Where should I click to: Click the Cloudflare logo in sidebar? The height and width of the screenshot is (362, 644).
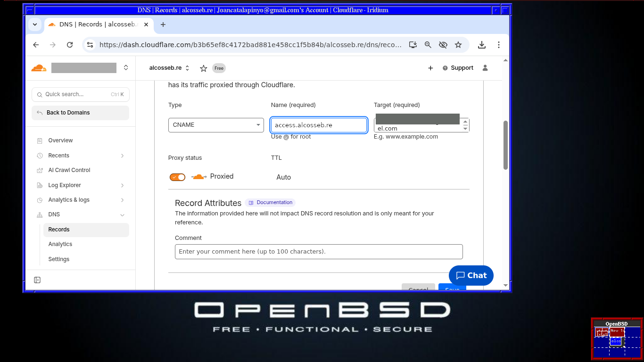click(x=39, y=68)
